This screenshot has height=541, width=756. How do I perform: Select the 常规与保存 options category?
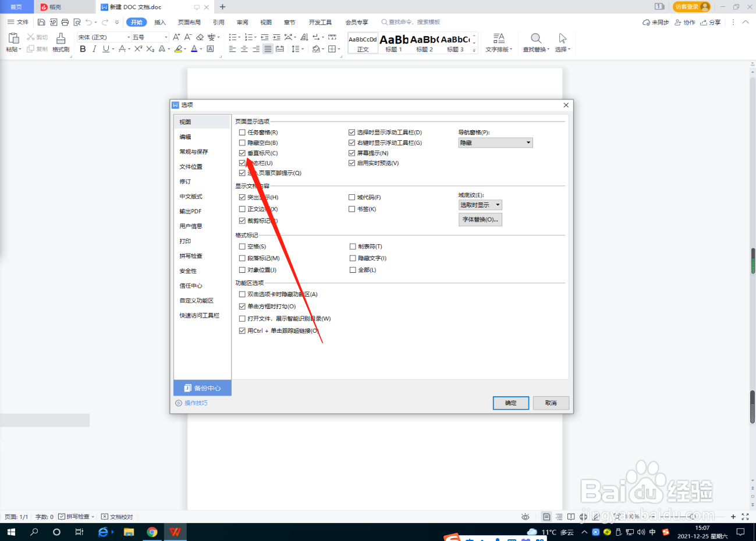(x=194, y=152)
